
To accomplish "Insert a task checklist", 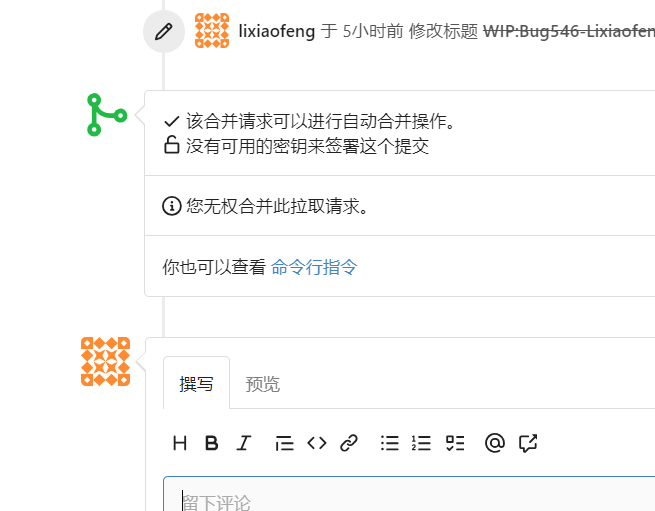I will point(455,443).
